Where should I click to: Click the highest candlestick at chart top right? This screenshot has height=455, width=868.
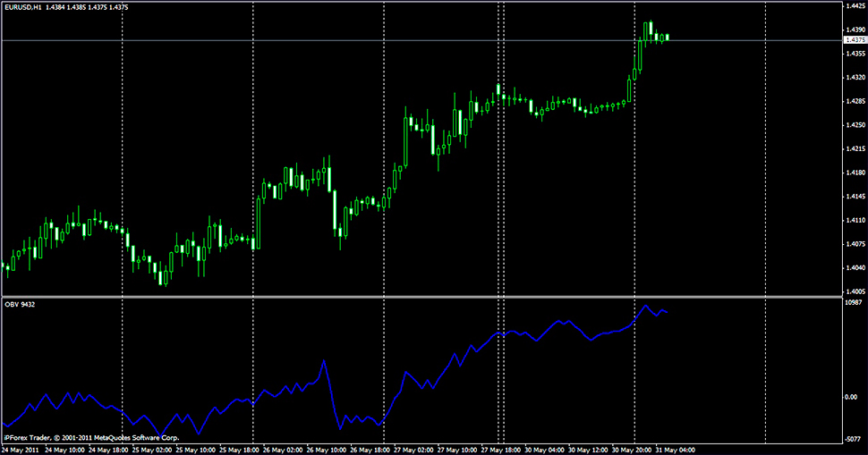pyautogui.click(x=650, y=29)
